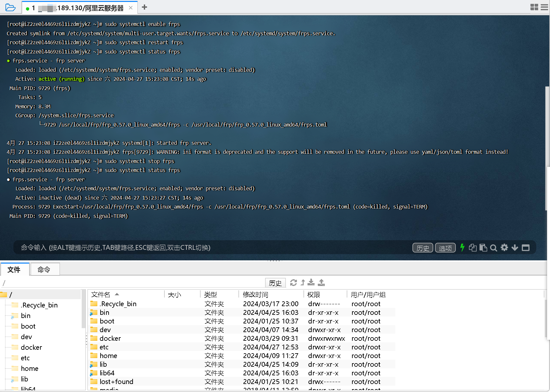This screenshot has width=550, height=392.
Task: Sort by 权限 column header
Action: [325, 294]
